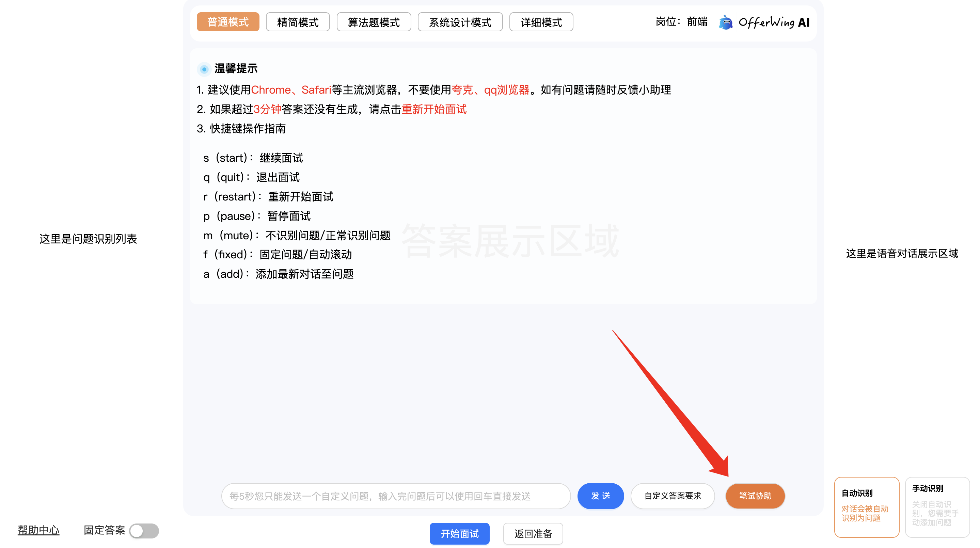This screenshot has height=548, width=980.
Task: Select the 自动识别 recognition mode card
Action: (x=866, y=506)
